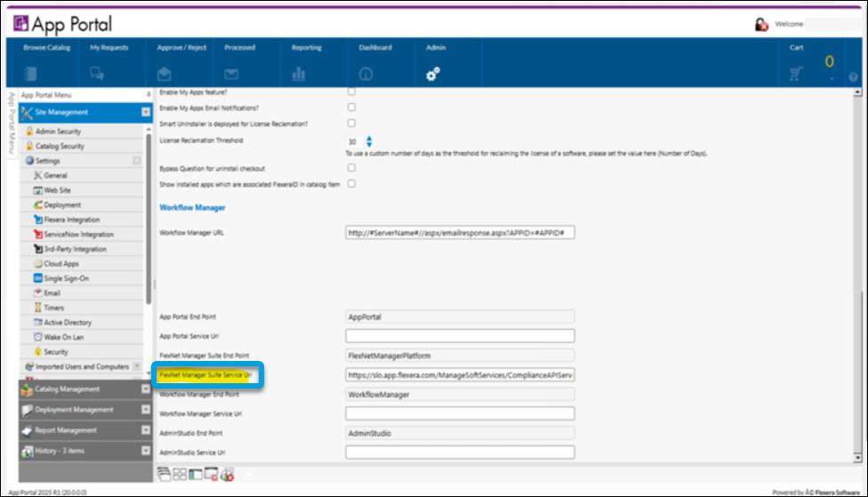
Task: Toggle Bypass Question for uninstall checkout
Action: [351, 168]
